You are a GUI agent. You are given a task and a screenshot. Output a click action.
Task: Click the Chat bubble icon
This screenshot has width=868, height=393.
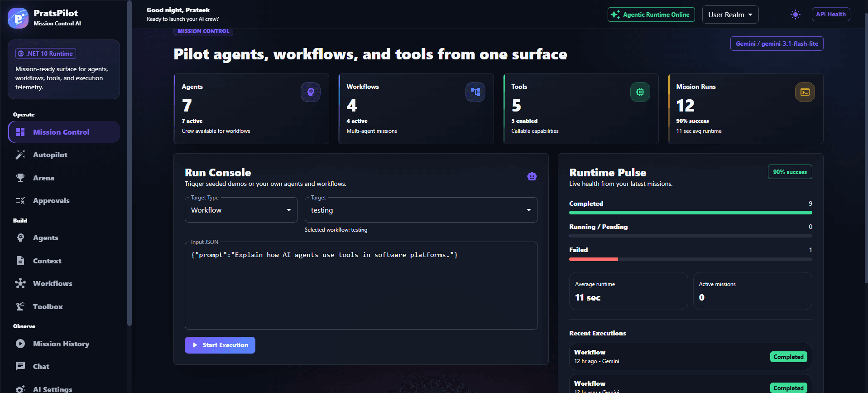tap(20, 366)
